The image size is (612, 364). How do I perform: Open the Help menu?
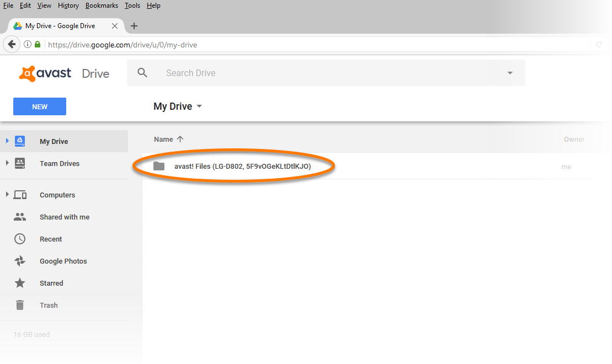tap(153, 6)
